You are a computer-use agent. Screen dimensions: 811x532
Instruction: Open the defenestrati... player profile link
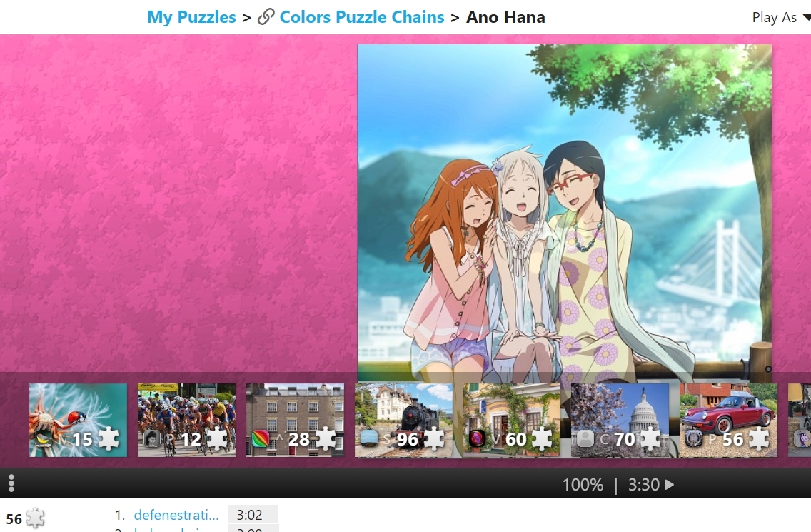[176, 515]
